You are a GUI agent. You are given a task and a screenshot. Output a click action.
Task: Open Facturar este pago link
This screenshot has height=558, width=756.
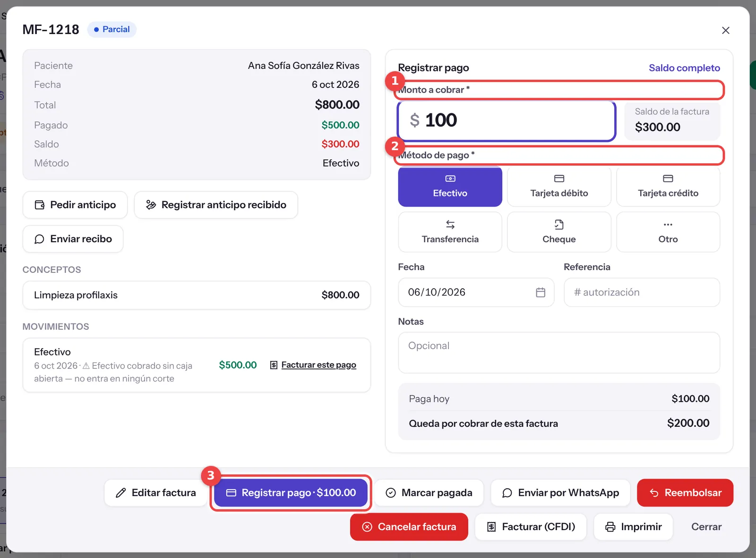tap(313, 365)
